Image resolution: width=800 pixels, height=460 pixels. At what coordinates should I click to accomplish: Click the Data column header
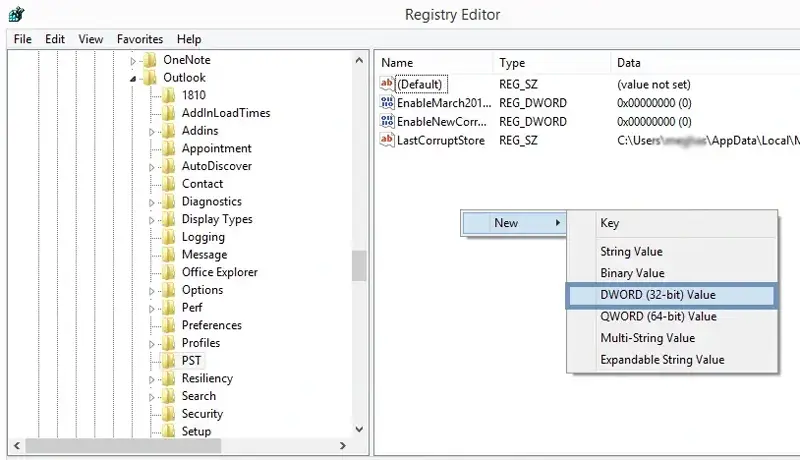coord(629,63)
